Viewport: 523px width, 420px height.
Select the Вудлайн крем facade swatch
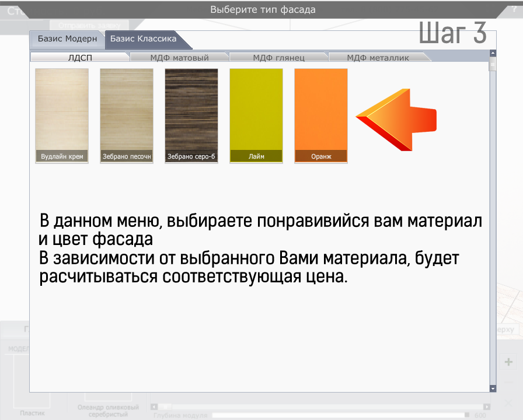62,116
